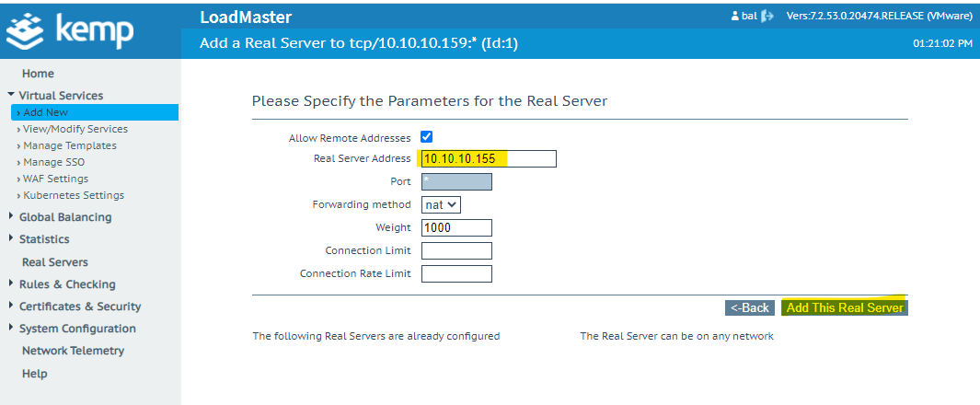
Task: Click the Connection Rate Limit field
Action: [x=457, y=273]
